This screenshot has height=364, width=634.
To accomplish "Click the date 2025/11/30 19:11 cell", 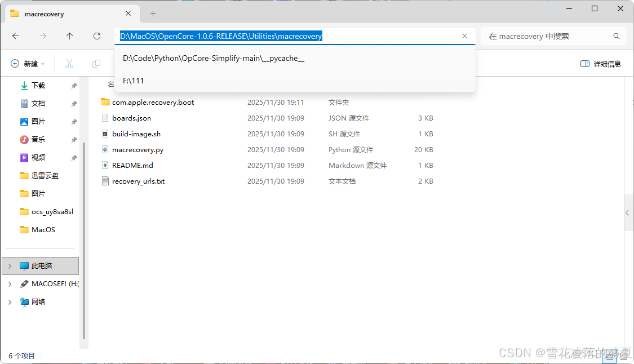I will tap(276, 103).
